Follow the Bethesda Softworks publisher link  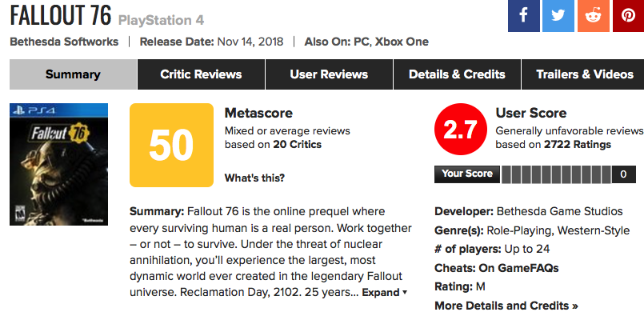tap(64, 42)
